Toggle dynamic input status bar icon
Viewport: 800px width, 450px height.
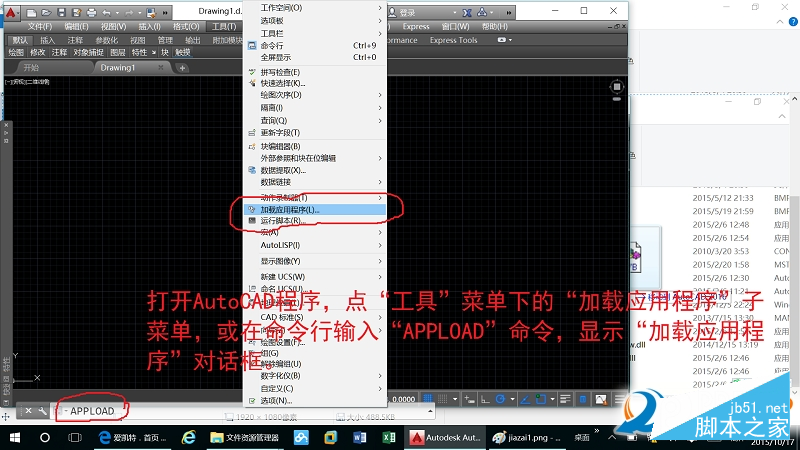tap(469, 399)
